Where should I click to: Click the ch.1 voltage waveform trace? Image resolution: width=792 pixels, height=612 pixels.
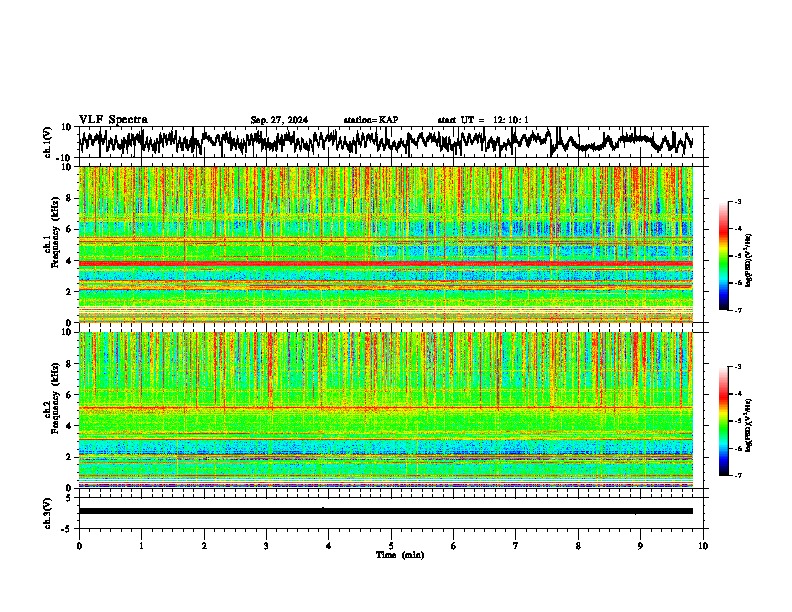386,141
